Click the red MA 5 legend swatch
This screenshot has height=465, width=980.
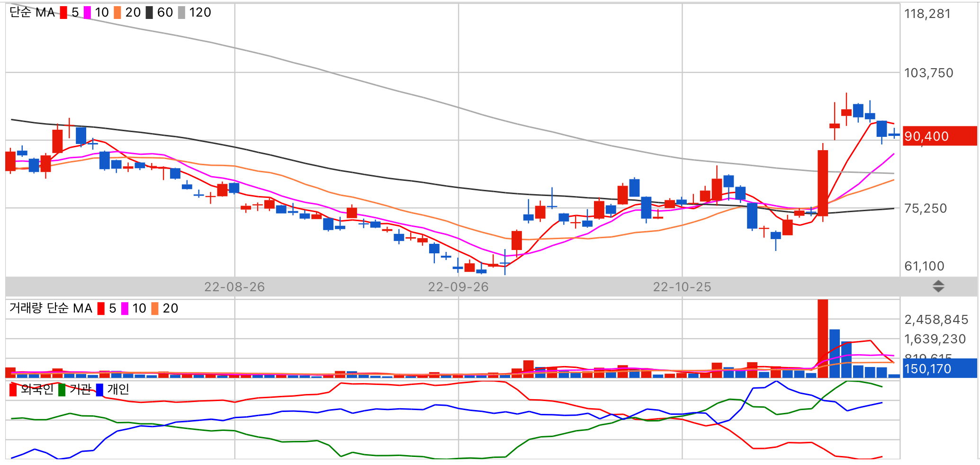[63, 12]
